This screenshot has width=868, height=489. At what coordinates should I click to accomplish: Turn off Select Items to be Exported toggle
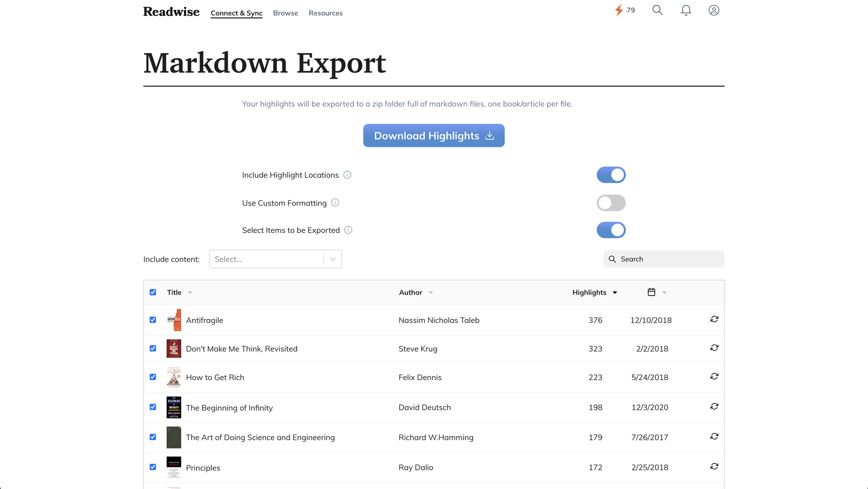(x=611, y=230)
